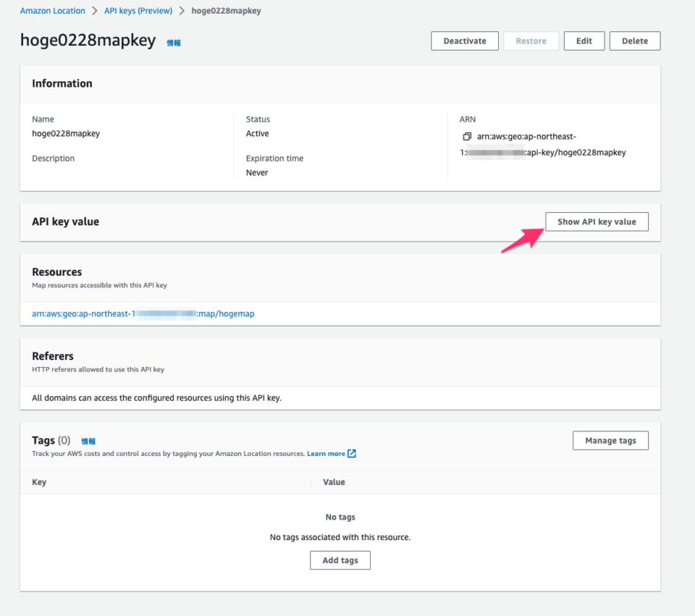Delete the hoge0228mapkey API key
Viewport: 695px width, 616px height.
(x=635, y=41)
